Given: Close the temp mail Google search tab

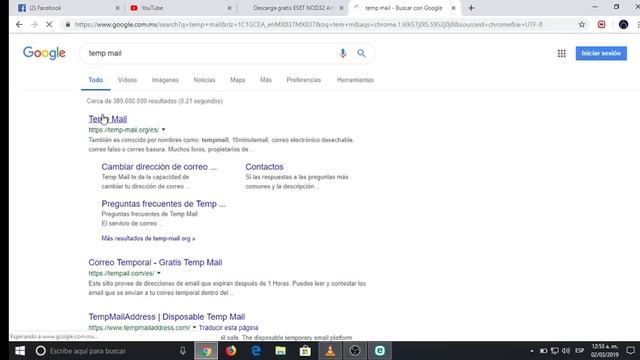Looking at the screenshot, I should tap(453, 8).
